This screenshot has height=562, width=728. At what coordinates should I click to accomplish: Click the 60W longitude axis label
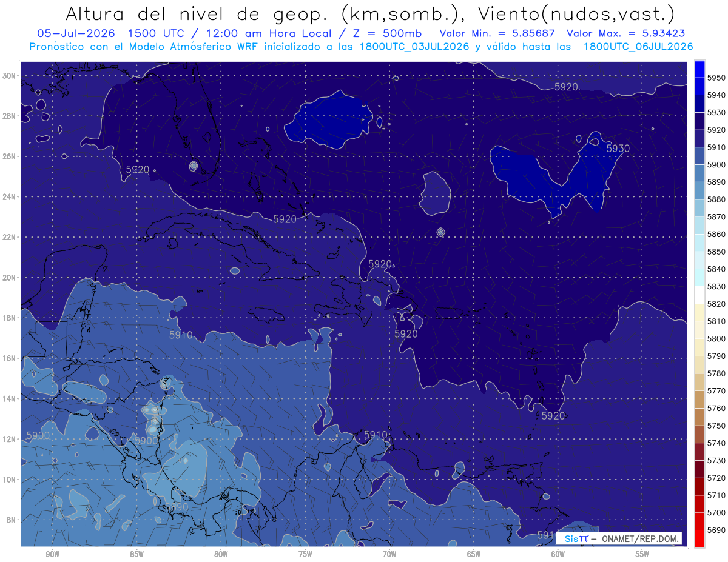(558, 554)
